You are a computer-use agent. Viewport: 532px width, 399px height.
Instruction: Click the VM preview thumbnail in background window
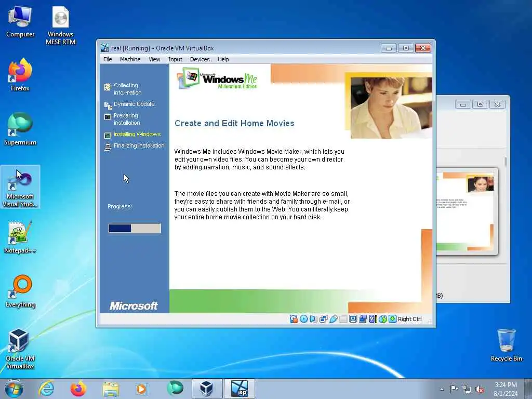pos(467,211)
